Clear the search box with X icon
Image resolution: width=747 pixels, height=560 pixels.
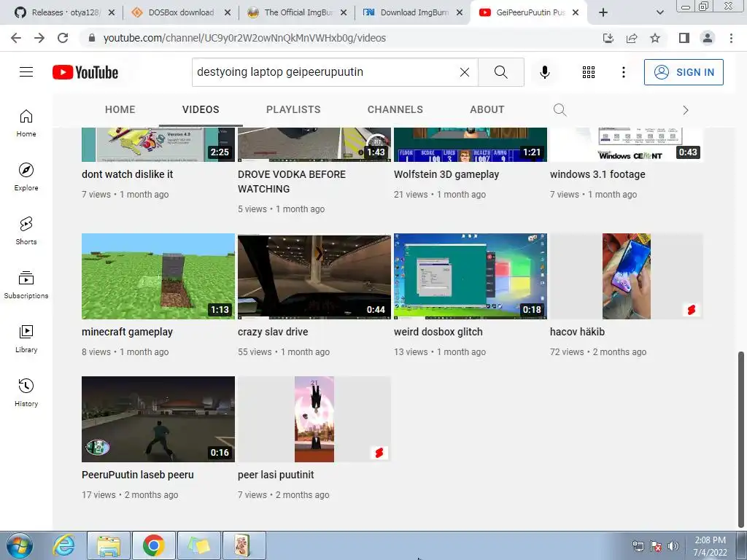point(465,72)
